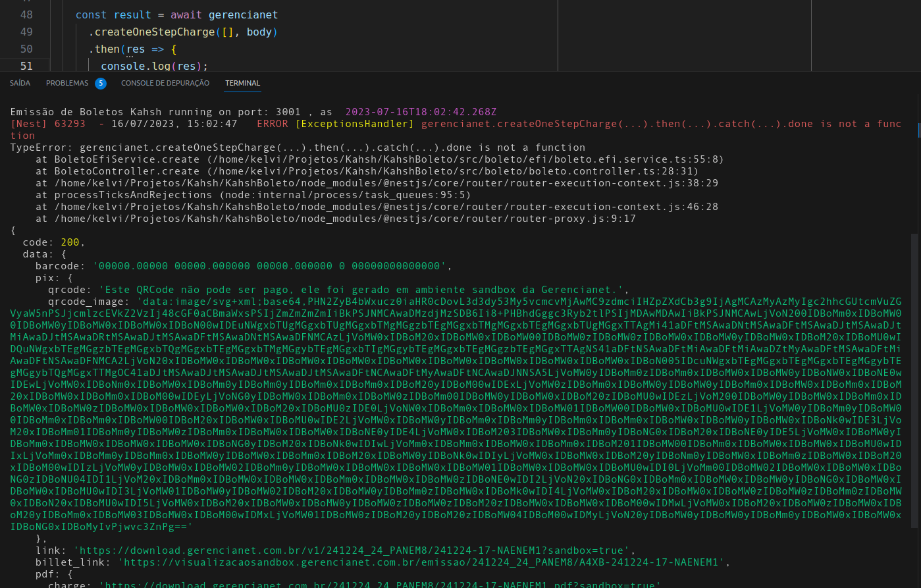Viewport: 921px width, 588px height.
Task: Open router-proxy.js:9:17 stack trace path
Action: click(x=345, y=219)
